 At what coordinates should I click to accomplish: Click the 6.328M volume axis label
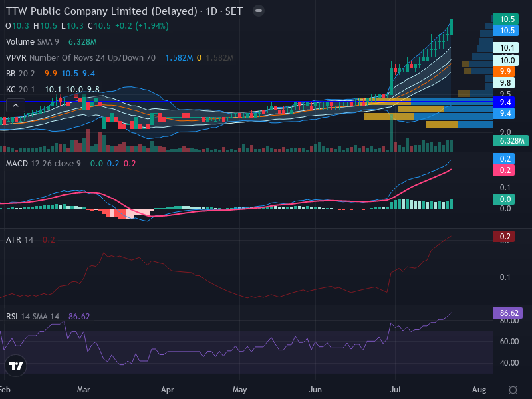(511, 141)
